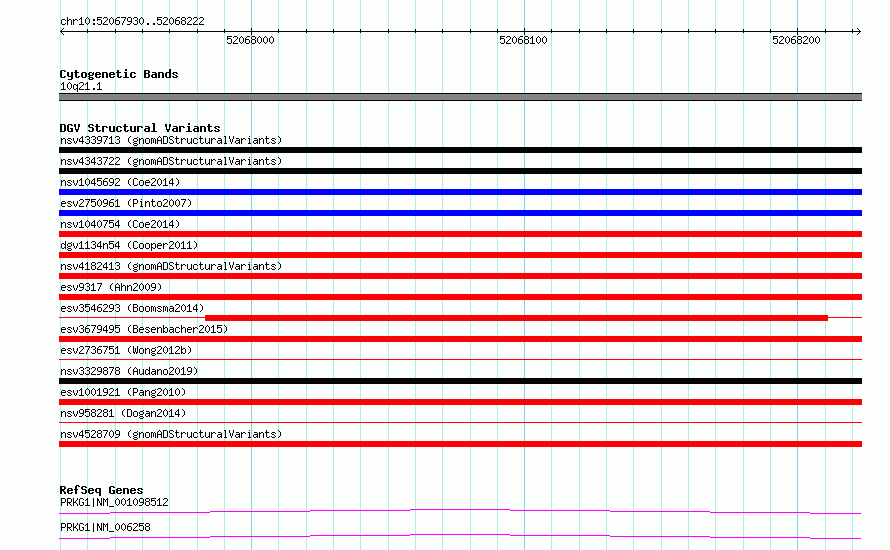The height and width of the screenshot is (550, 890).
Task: Click the red bar under nsv4528709
Action: pyautogui.click(x=460, y=444)
